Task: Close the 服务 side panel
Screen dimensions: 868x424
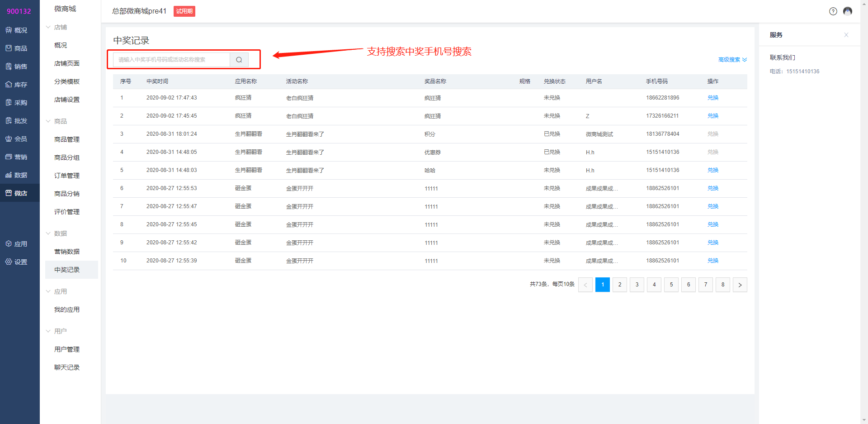Action: click(x=846, y=35)
